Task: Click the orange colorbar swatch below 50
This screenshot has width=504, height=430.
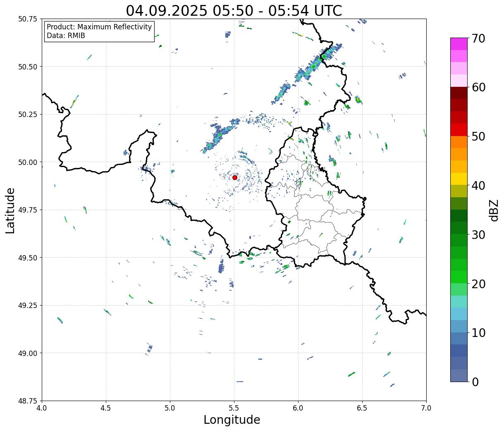Action: (x=459, y=142)
